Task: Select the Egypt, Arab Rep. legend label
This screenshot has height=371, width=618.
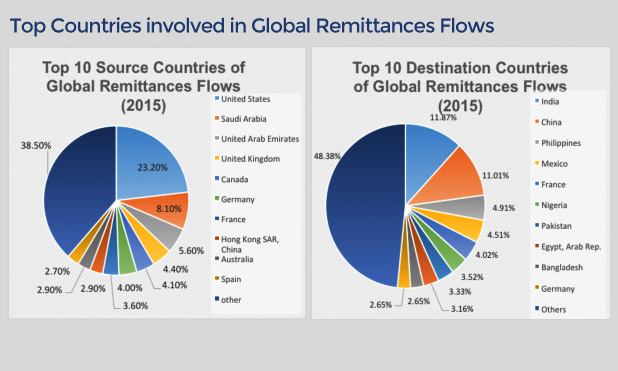Action: point(571,247)
